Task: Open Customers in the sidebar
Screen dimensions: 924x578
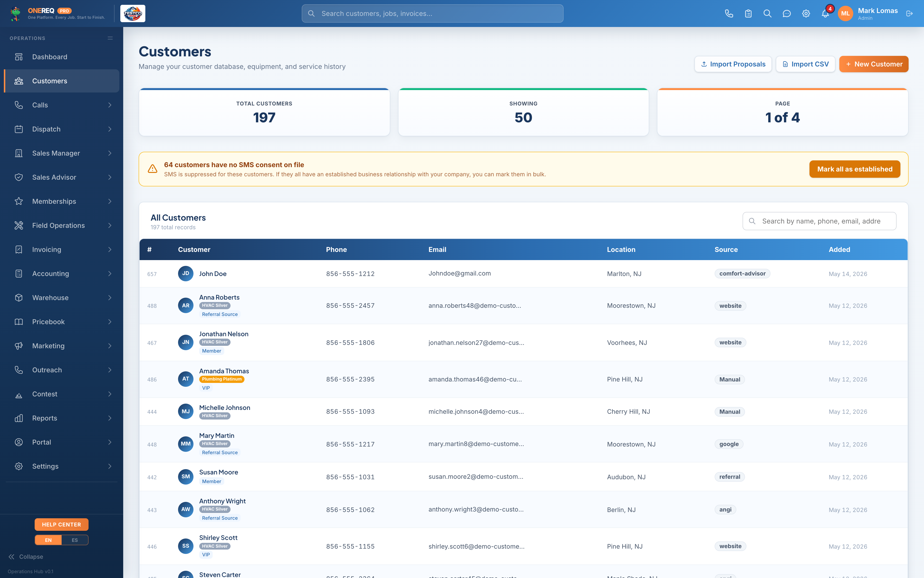Action: [61, 81]
